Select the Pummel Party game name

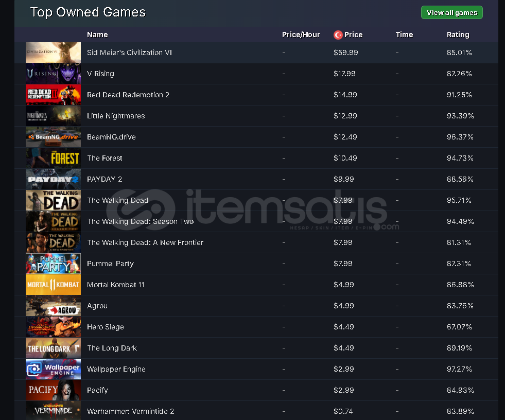click(111, 264)
